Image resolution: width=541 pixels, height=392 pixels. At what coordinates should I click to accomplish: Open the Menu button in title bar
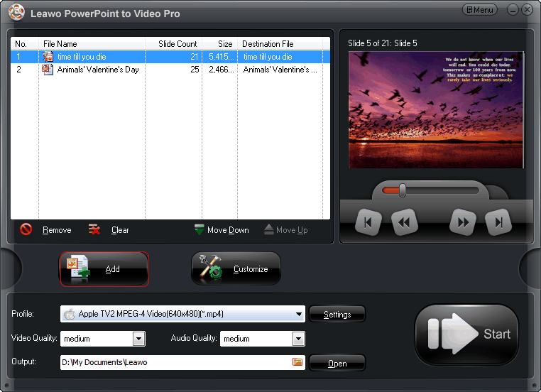click(x=479, y=10)
